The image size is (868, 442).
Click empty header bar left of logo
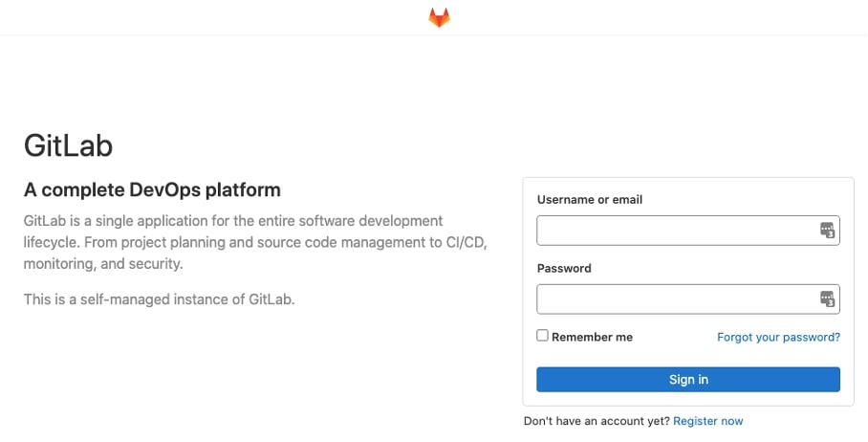191,18
